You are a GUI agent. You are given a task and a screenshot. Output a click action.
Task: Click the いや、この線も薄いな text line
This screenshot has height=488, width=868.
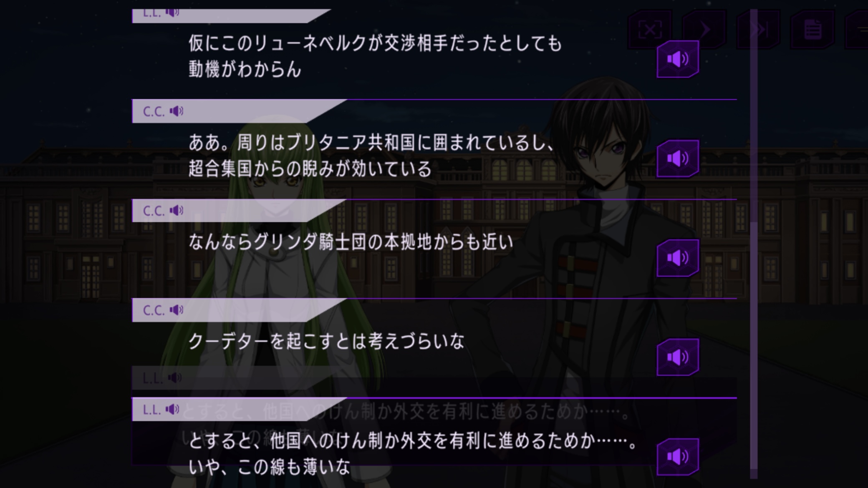[x=270, y=467]
